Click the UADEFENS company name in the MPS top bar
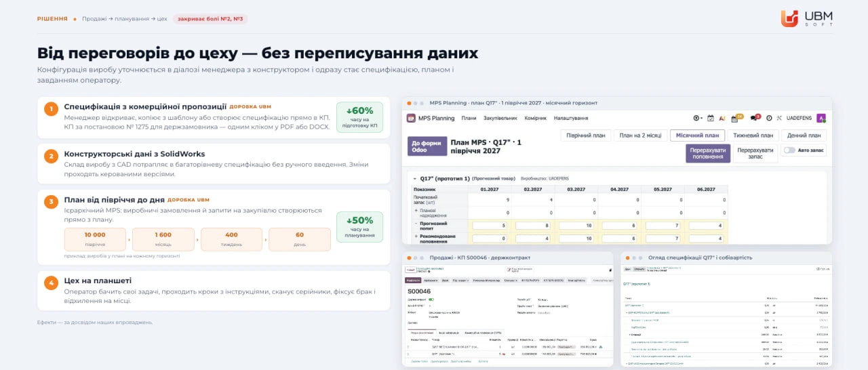 click(800, 118)
